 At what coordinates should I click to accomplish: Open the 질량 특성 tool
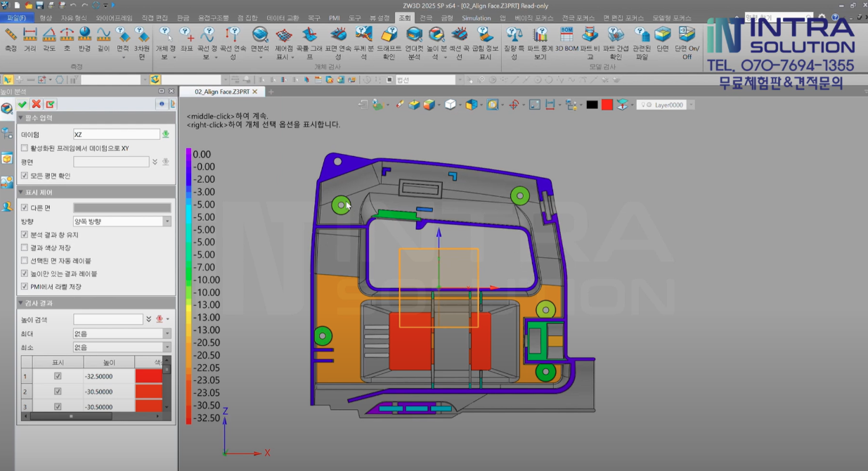coord(514,42)
